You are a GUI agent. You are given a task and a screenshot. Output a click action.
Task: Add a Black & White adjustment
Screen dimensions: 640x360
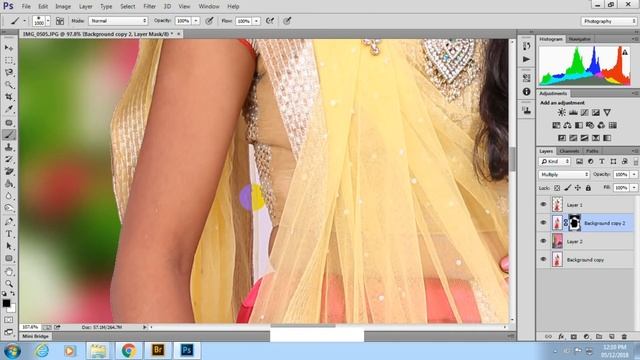click(x=579, y=125)
